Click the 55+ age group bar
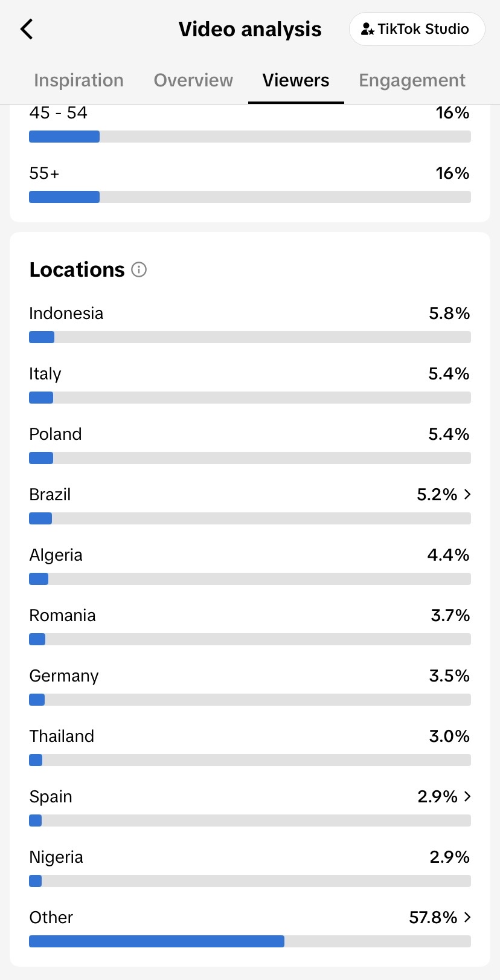 pos(250,197)
